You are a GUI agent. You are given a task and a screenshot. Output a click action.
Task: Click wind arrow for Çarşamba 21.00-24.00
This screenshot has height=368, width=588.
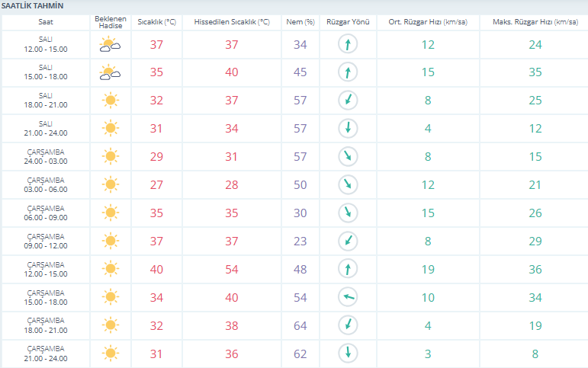tap(348, 354)
